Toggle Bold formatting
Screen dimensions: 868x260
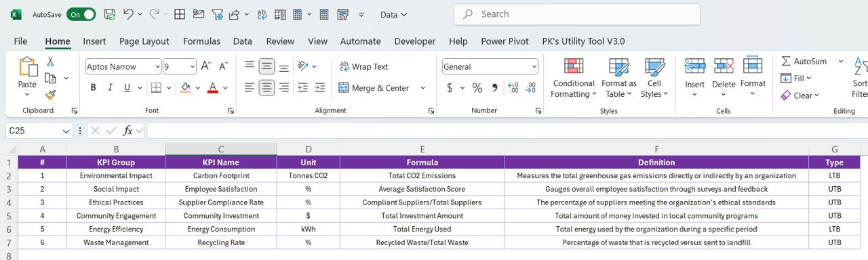click(x=93, y=87)
